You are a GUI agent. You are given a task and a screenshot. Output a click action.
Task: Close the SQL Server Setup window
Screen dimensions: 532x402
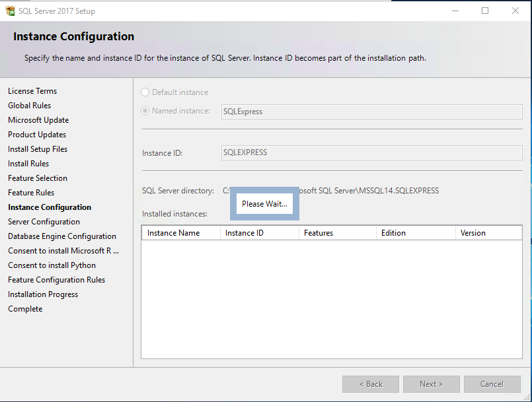tap(515, 11)
